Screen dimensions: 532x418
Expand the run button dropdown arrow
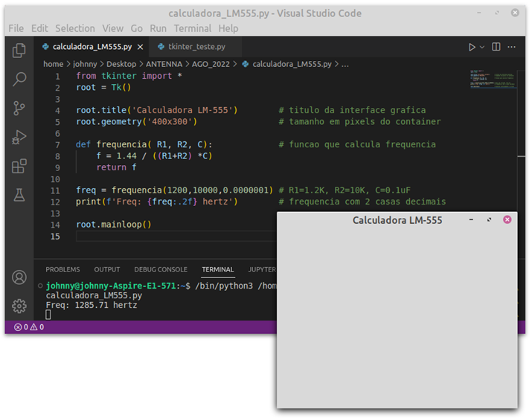pos(482,47)
